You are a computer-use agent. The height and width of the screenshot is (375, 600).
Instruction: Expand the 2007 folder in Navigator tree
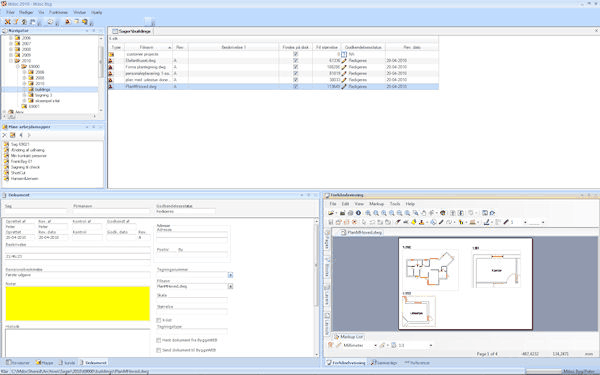tap(11, 44)
